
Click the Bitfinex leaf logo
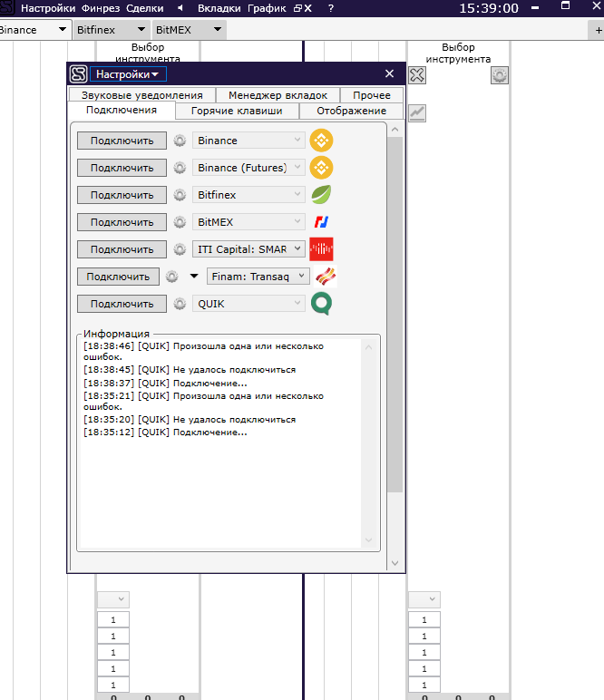[321, 195]
